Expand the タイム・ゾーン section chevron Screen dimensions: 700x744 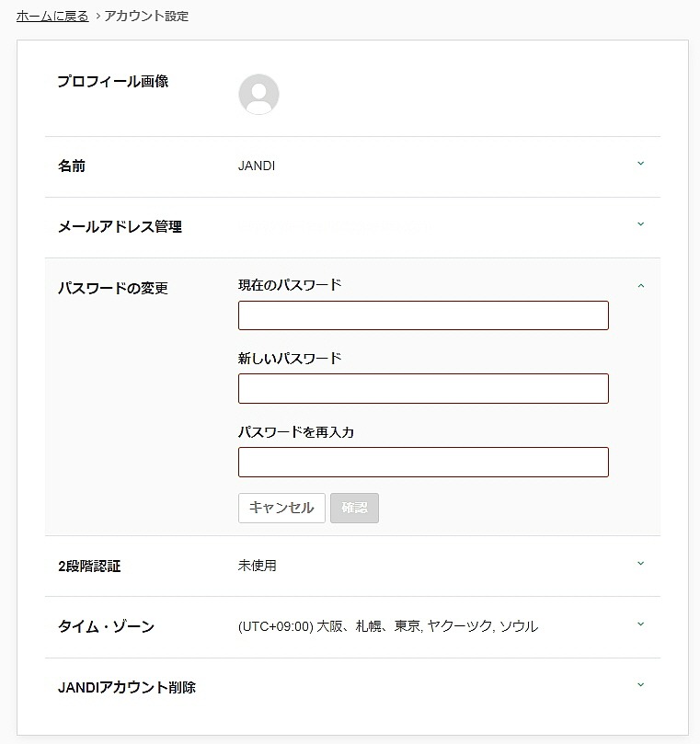tap(641, 625)
